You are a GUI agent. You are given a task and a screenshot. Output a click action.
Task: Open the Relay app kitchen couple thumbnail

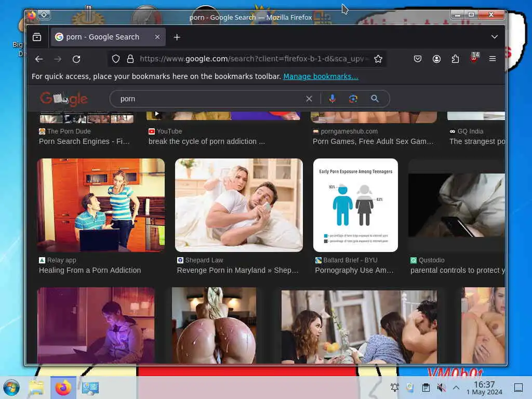101,205
